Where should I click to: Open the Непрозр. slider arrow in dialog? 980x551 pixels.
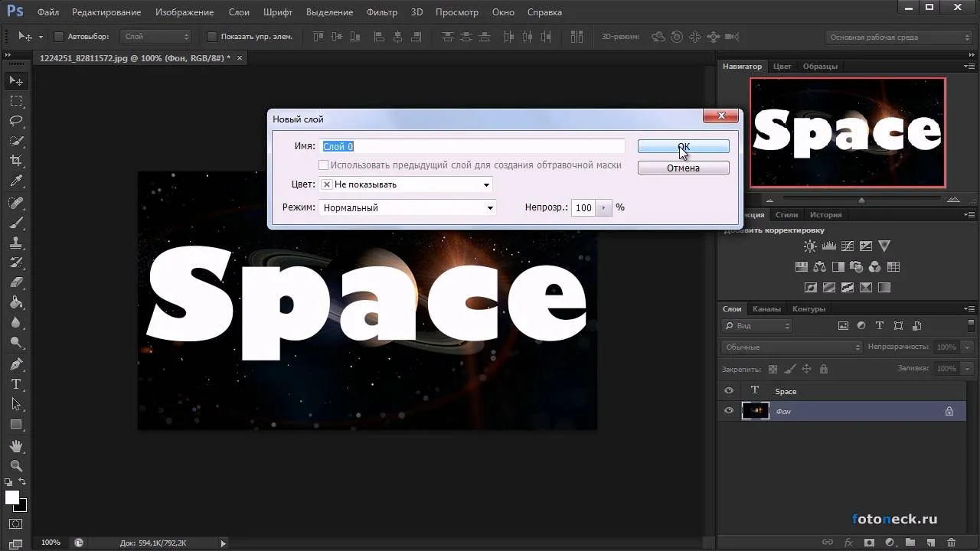click(604, 207)
